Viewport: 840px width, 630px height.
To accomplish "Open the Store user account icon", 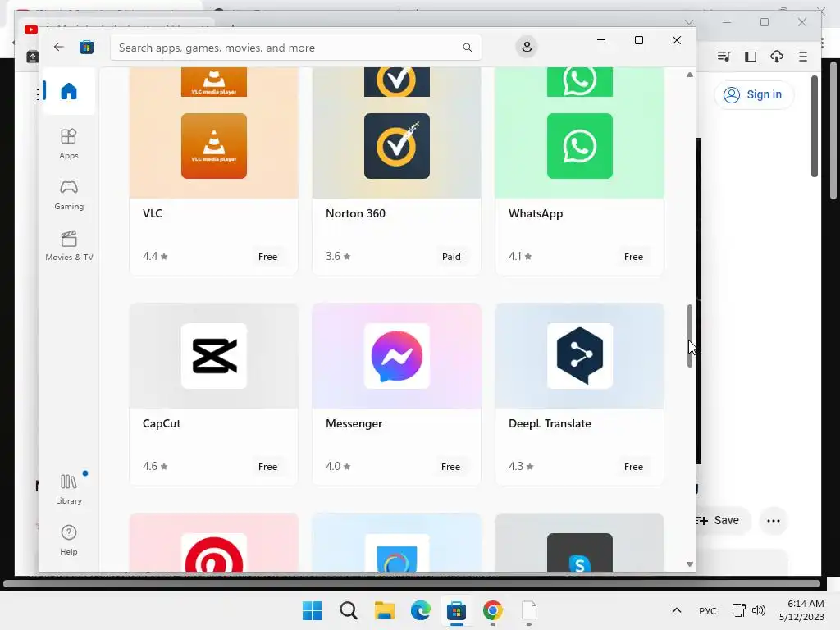I will tap(527, 47).
